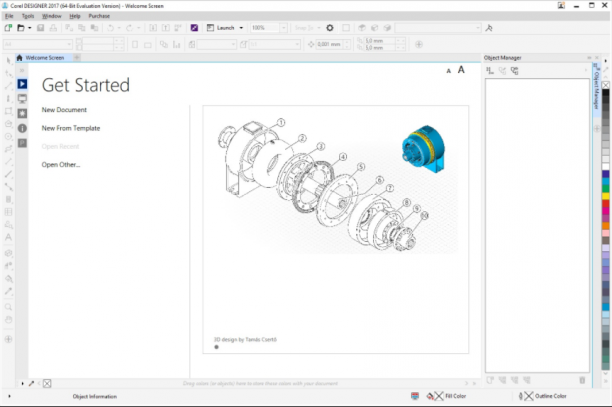Select the Pan hand tool in toolbox

coord(8,320)
